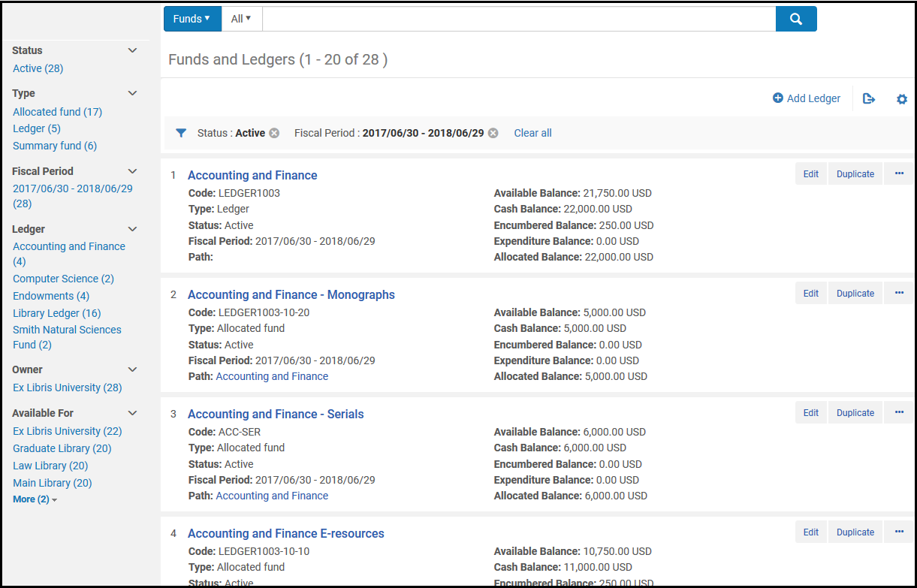The height and width of the screenshot is (588, 917).
Task: Collapse the Status facet section
Action: 133,50
